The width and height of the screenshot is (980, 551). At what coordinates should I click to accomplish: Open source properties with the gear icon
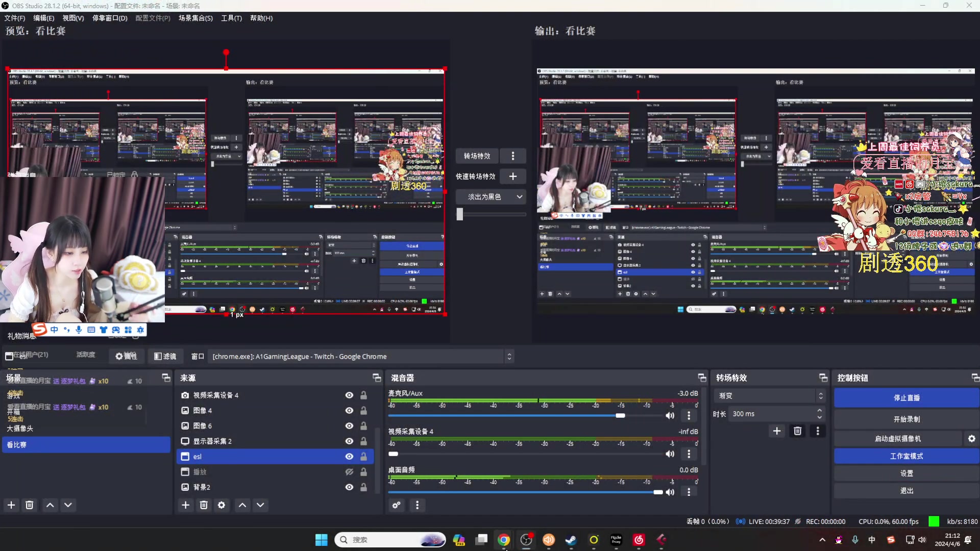[222, 505]
